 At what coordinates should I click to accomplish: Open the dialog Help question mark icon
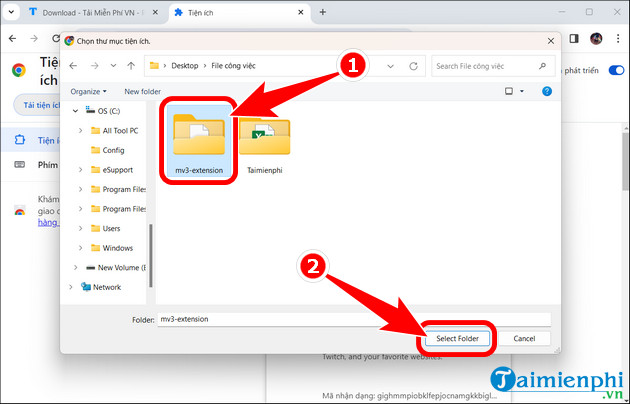tap(548, 90)
